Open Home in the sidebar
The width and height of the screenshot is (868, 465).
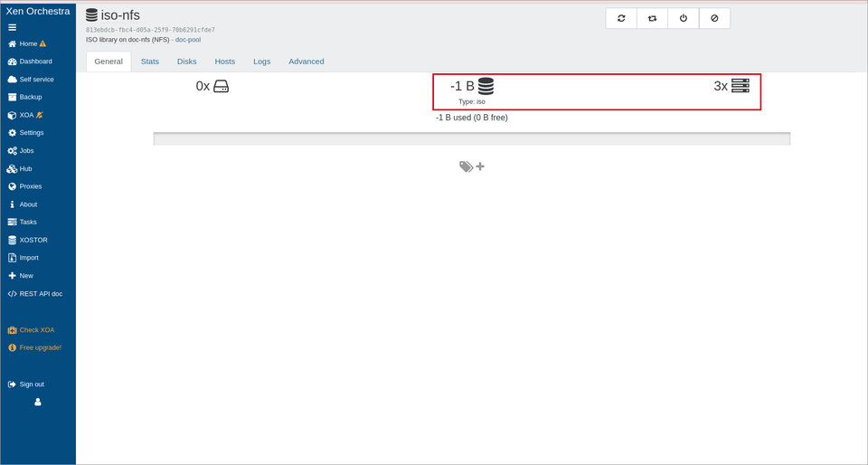(27, 43)
